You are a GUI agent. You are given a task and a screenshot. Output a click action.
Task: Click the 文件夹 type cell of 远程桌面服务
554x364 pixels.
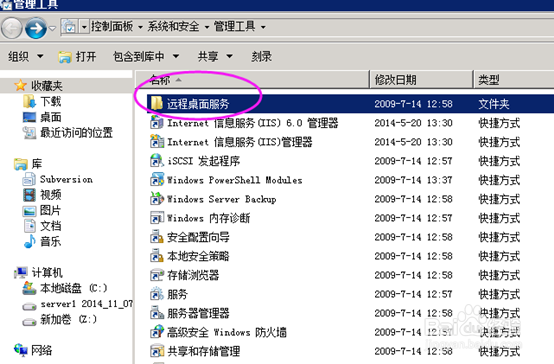point(494,104)
